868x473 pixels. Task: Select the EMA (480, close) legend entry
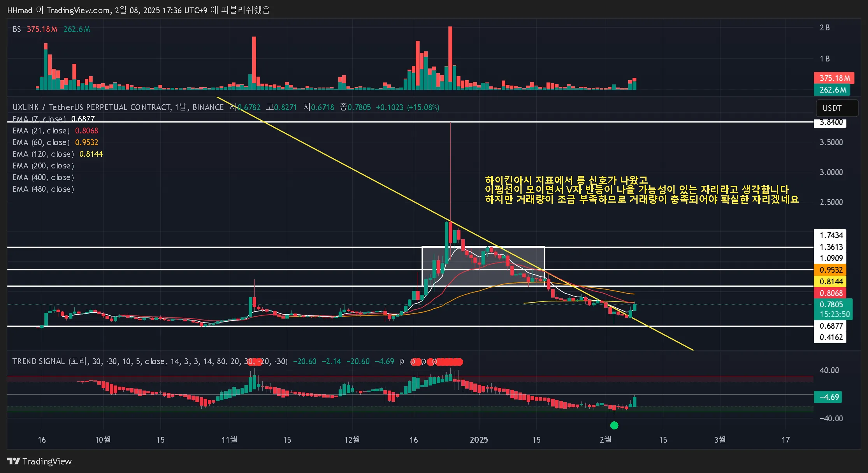[x=43, y=189]
